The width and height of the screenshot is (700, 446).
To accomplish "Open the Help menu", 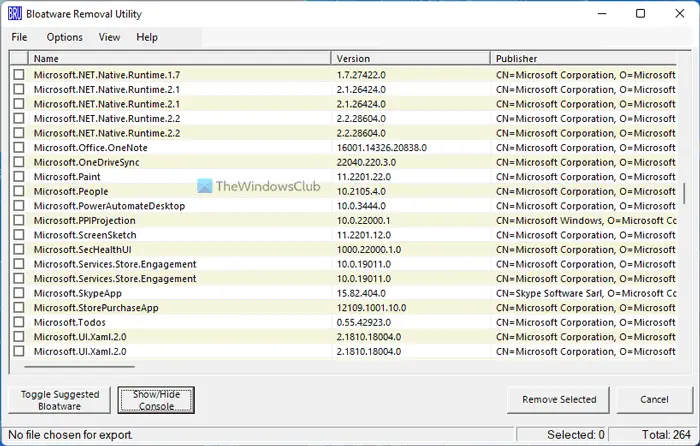I will [x=147, y=37].
